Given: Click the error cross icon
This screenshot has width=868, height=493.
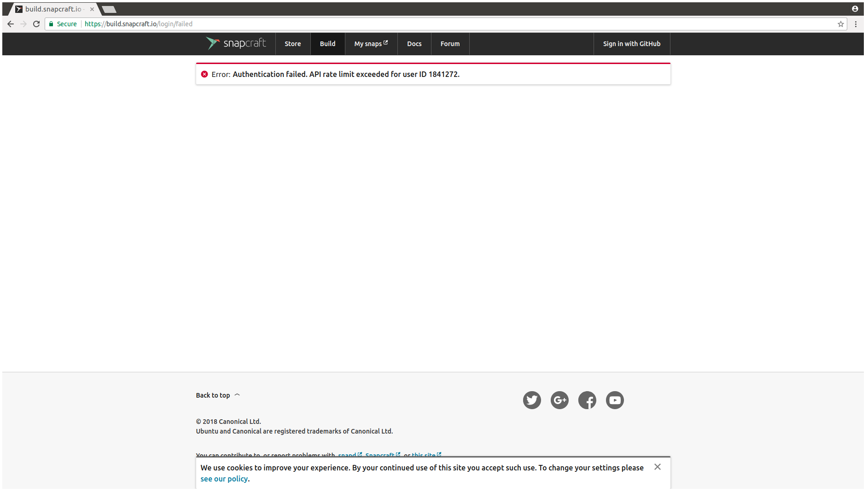Looking at the screenshot, I should 204,74.
